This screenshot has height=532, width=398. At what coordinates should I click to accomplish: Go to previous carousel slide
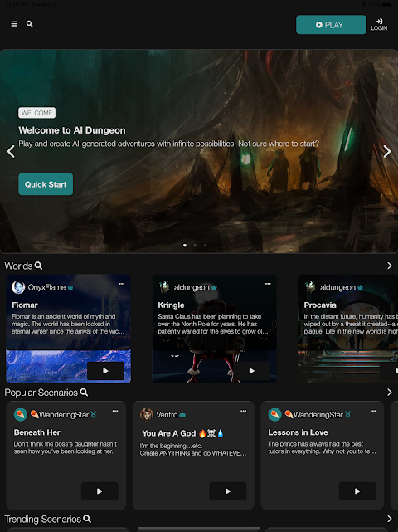point(11,151)
